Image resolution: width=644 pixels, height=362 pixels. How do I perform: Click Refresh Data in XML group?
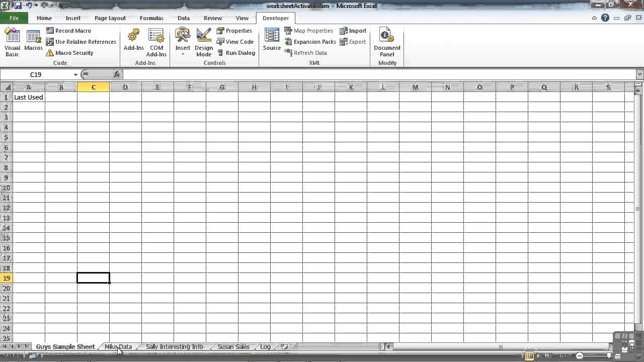[305, 53]
